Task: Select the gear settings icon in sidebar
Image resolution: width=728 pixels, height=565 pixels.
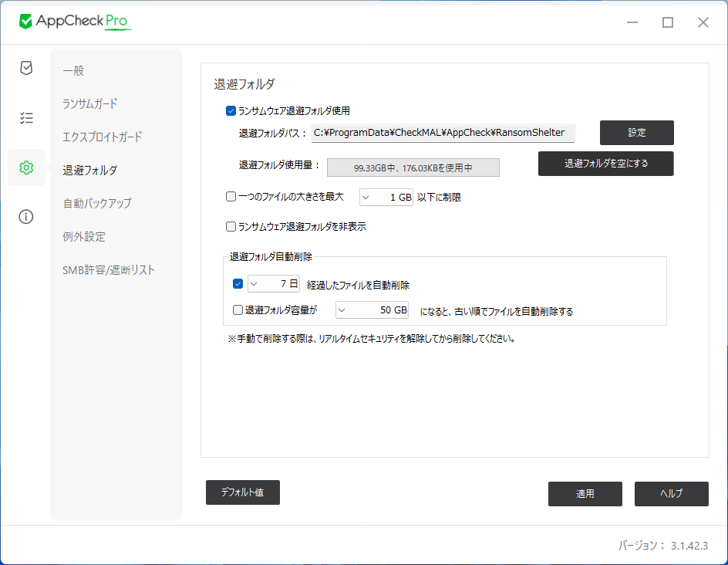Action: [26, 167]
